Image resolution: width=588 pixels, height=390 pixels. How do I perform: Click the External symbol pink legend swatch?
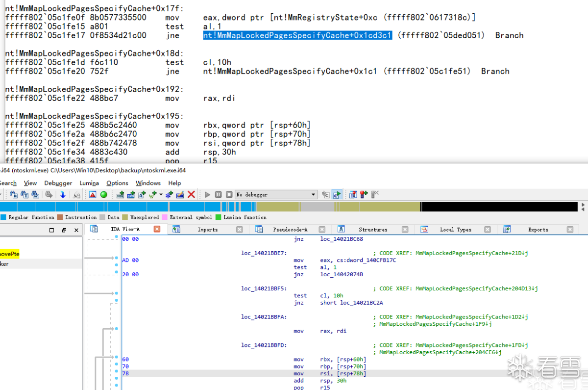point(165,217)
